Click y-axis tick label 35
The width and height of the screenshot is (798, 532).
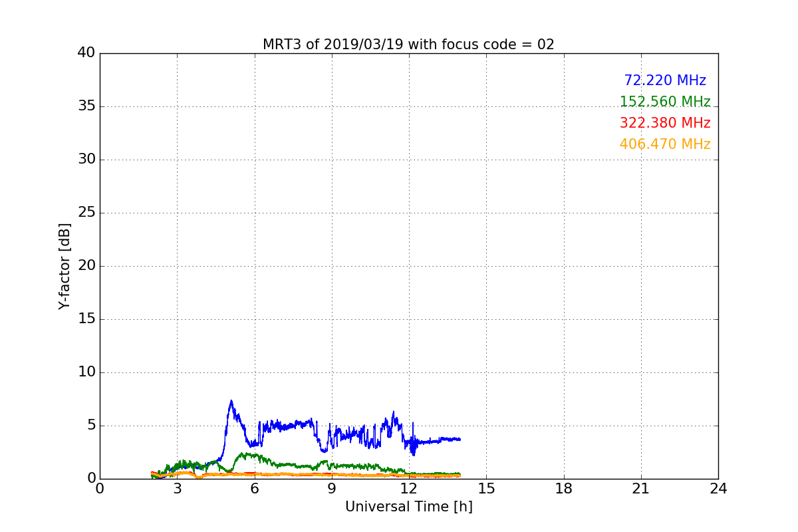click(x=86, y=106)
